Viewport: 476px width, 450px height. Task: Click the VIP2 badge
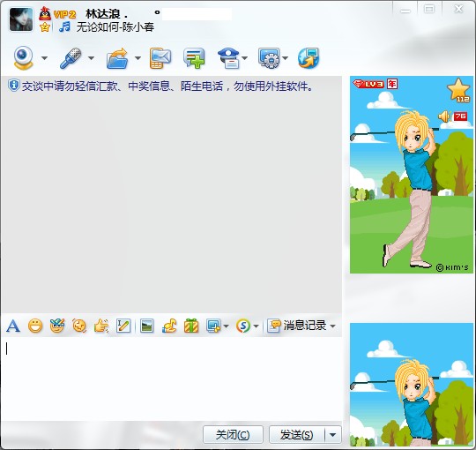[64, 14]
